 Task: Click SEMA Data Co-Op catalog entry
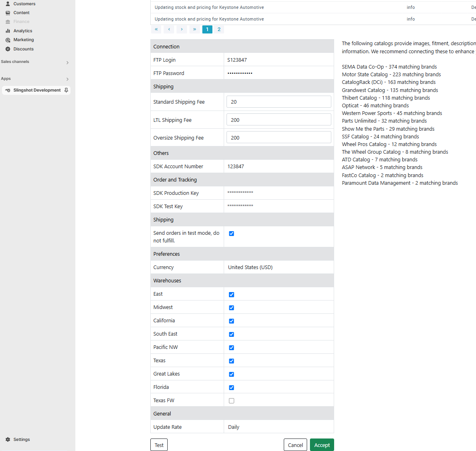tap(389, 67)
